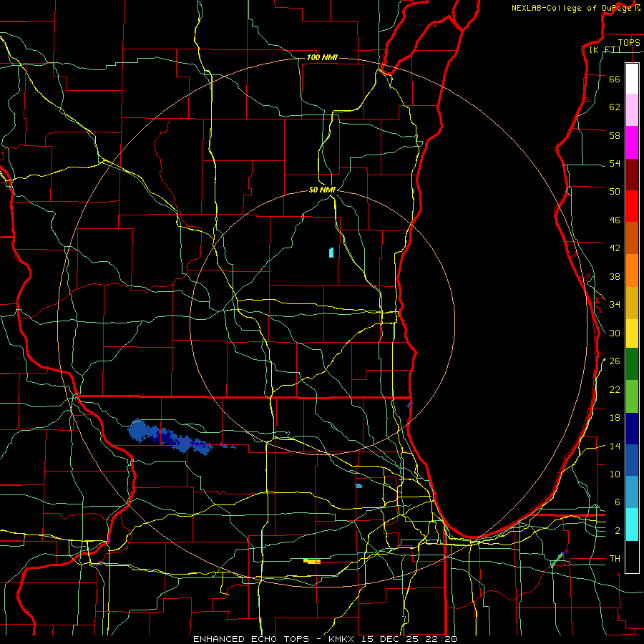Click the large blue echo cluster on the map
The height and width of the screenshot is (644, 644).
(168, 436)
